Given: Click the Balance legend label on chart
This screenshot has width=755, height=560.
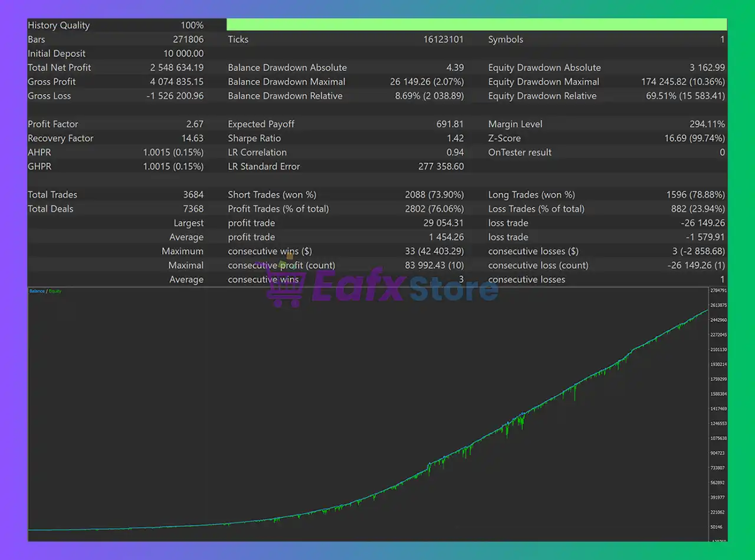Looking at the screenshot, I should point(37,291).
